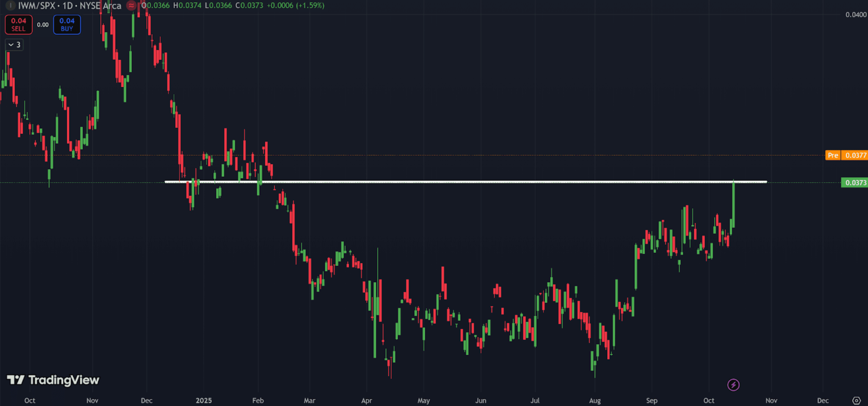The image size is (868, 406).
Task: Click the 0.00 spread value
Action: pos(43,25)
